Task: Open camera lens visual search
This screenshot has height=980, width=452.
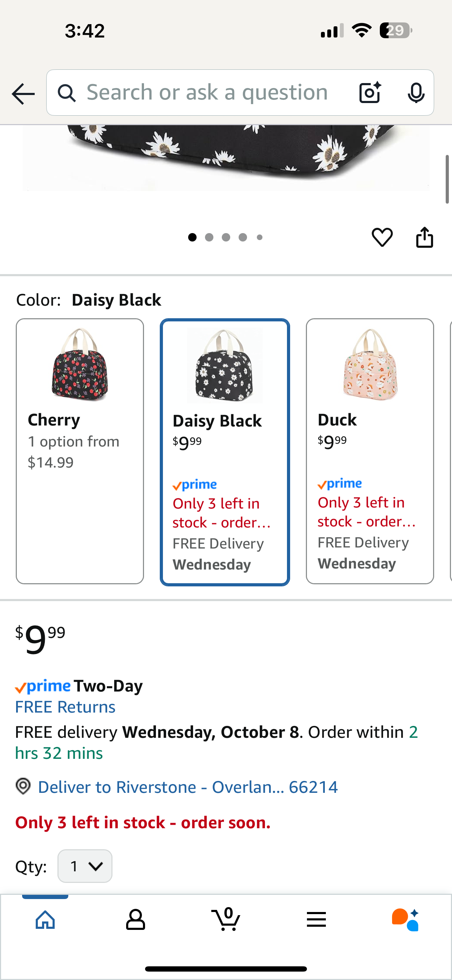Action: click(370, 93)
